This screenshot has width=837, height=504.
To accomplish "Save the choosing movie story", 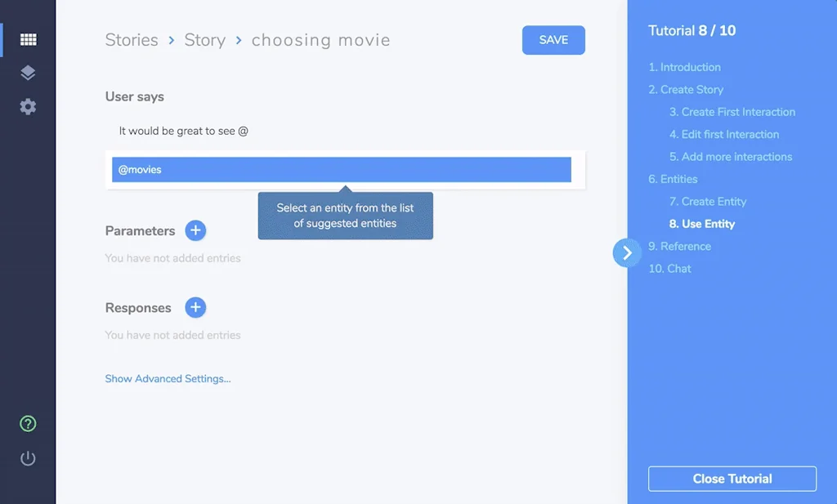I will point(553,40).
